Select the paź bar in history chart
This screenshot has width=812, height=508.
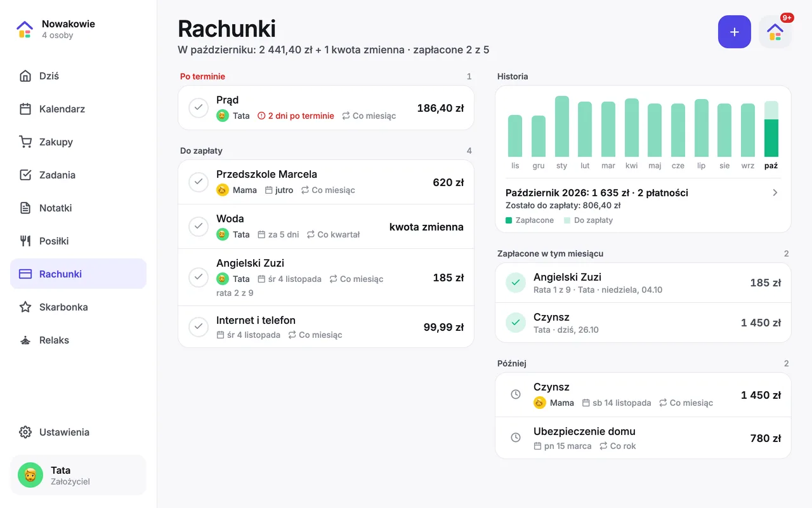[771, 129]
